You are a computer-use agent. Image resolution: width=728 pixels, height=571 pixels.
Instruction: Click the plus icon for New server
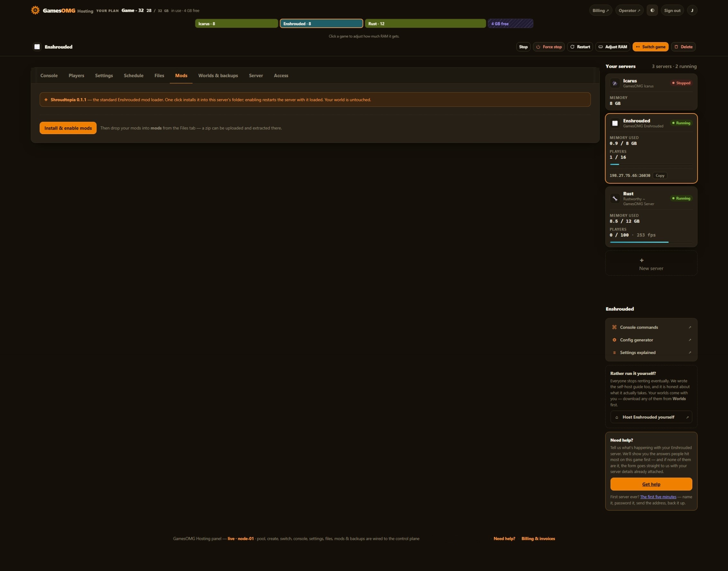pos(642,260)
